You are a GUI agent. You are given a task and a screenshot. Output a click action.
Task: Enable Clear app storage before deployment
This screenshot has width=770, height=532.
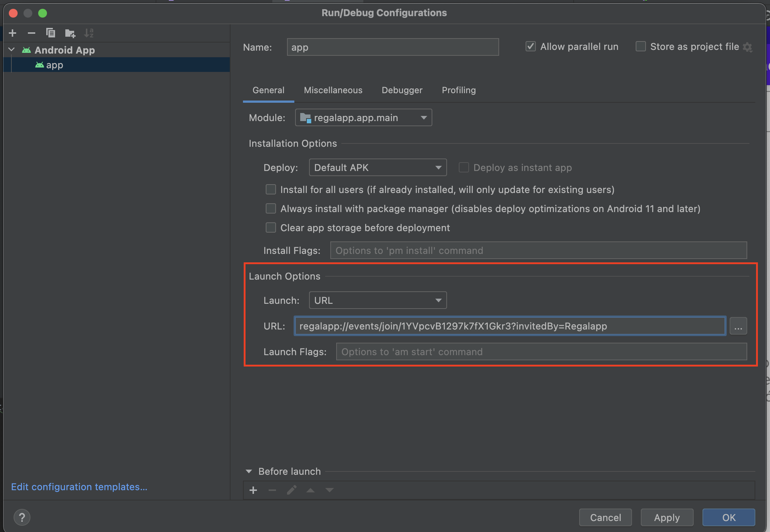pyautogui.click(x=271, y=228)
